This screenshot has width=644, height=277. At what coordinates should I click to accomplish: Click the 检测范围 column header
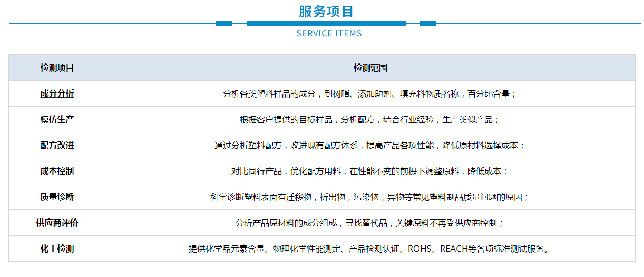(x=370, y=68)
